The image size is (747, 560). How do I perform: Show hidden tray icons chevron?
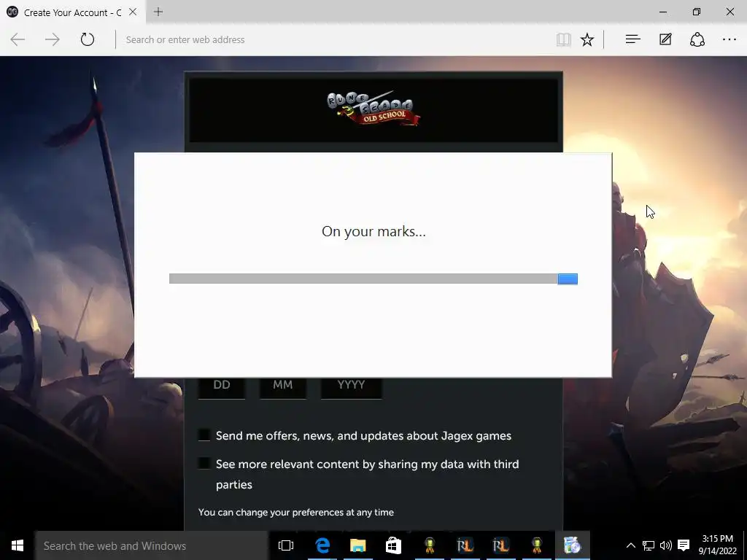pyautogui.click(x=630, y=545)
